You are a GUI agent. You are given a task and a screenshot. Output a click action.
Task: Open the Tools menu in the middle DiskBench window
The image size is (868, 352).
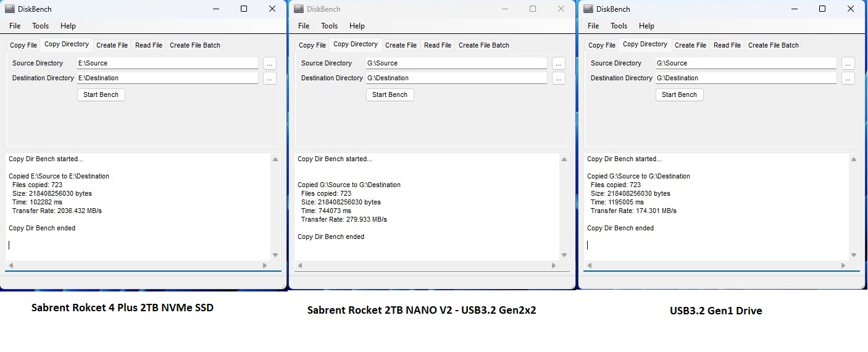point(330,26)
